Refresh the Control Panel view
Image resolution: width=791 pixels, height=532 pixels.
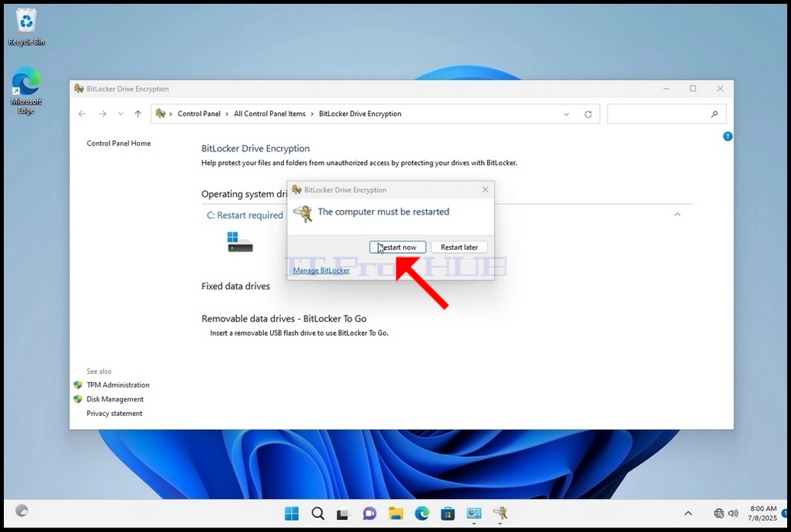[588, 115]
